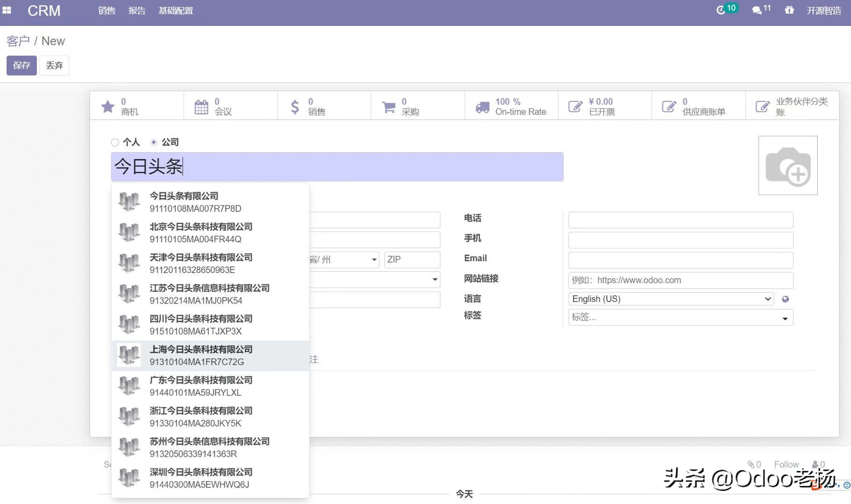The image size is (851, 504).
Task: Click the ZIP input field
Action: click(412, 259)
